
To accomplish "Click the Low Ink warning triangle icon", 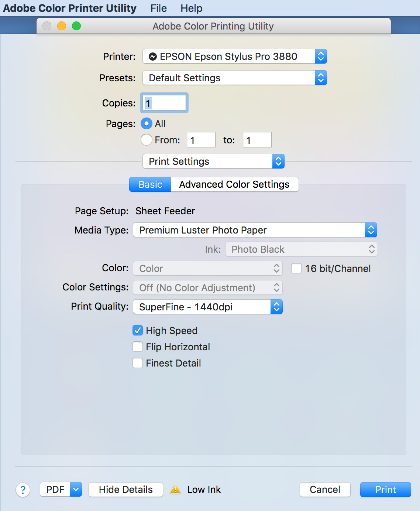I will [175, 489].
